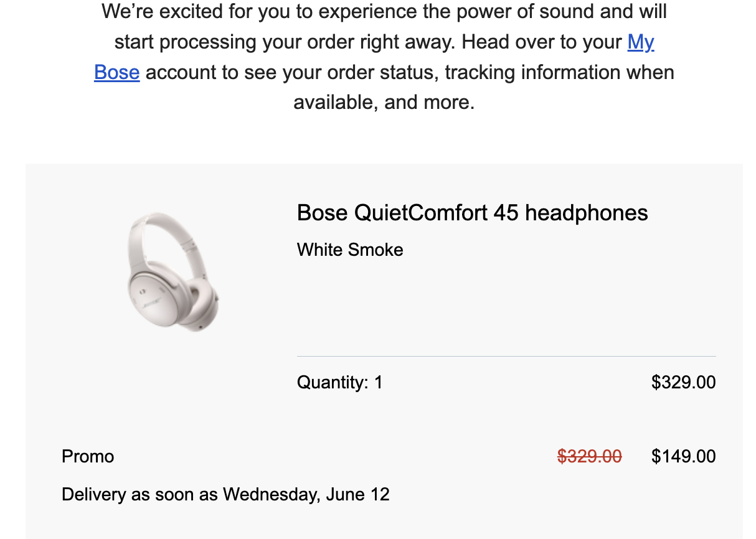The image size is (756, 539).
Task: Click the $149.00 promo price
Action: click(683, 456)
